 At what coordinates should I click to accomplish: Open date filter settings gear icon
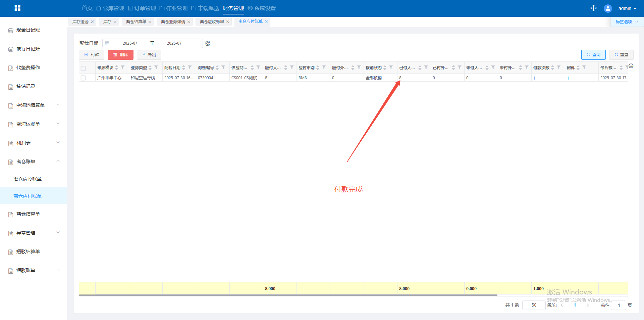[x=208, y=43]
